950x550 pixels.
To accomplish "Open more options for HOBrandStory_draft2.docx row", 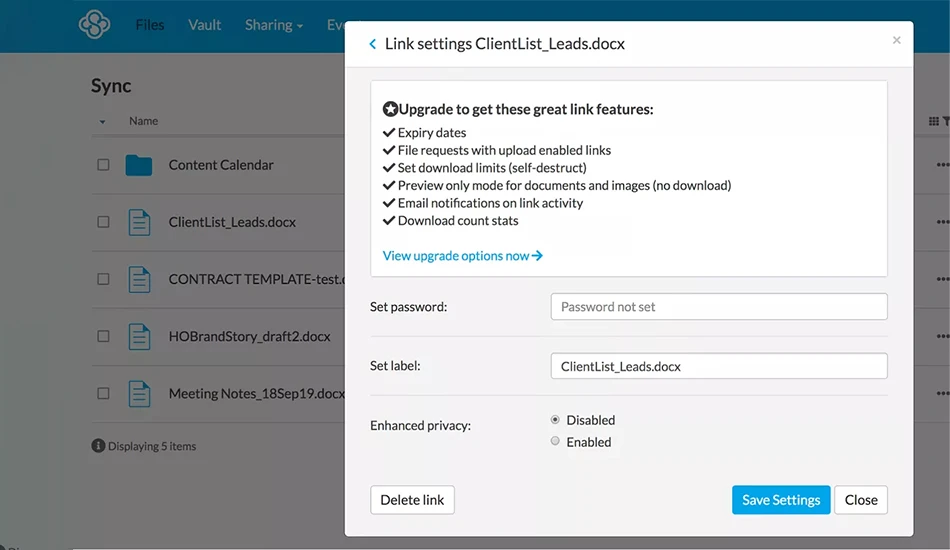I will coord(943,336).
